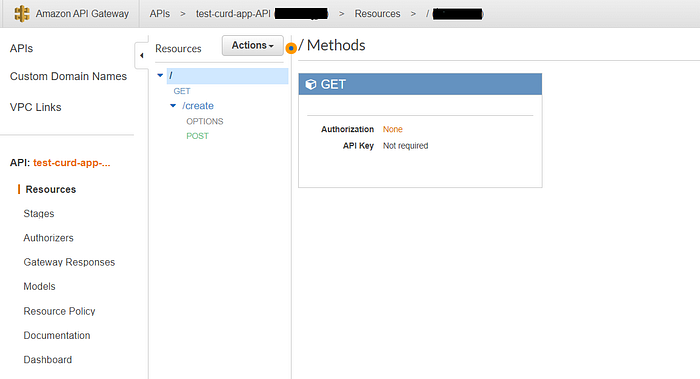The image size is (700, 379).
Task: Open Authorizers page
Action: point(48,238)
